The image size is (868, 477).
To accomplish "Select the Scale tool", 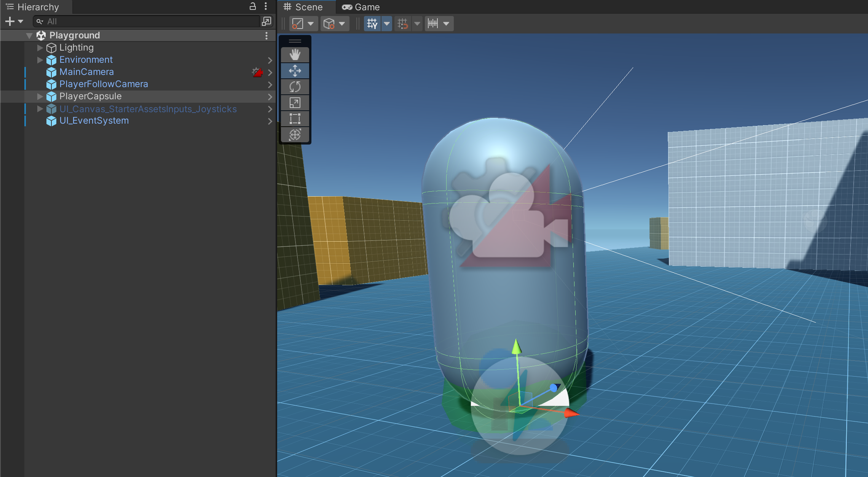I will click(295, 103).
